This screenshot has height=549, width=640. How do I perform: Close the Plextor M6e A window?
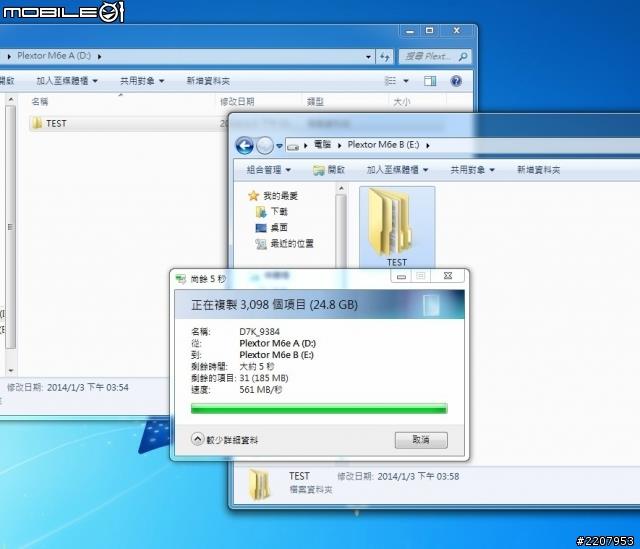(x=456, y=31)
